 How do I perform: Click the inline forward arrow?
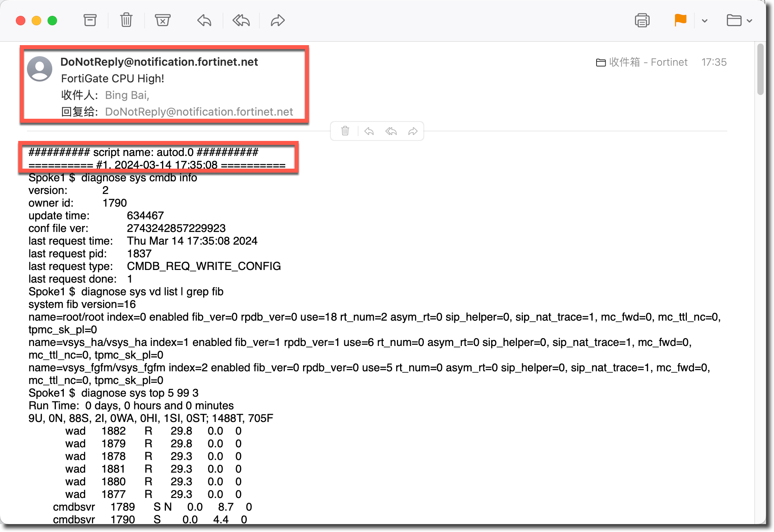pyautogui.click(x=413, y=131)
